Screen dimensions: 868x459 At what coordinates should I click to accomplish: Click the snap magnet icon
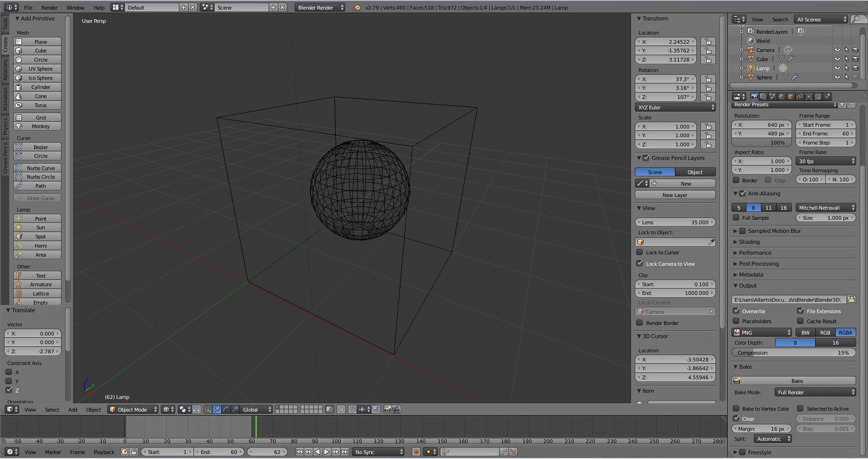pos(352,409)
